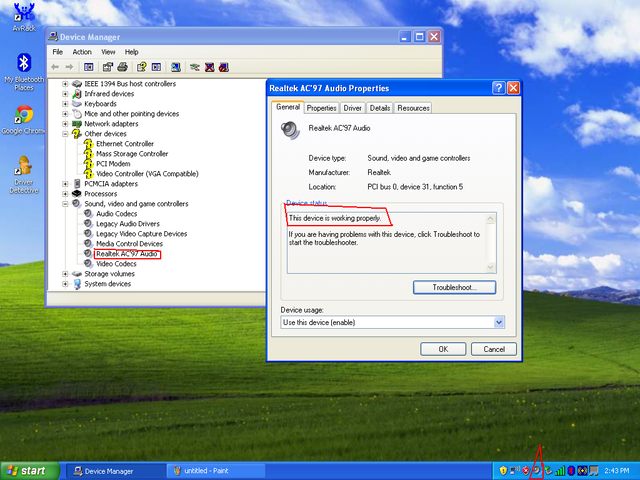The height and width of the screenshot is (480, 640).
Task: Click the red security alert shield tray icon
Action: 526,471
